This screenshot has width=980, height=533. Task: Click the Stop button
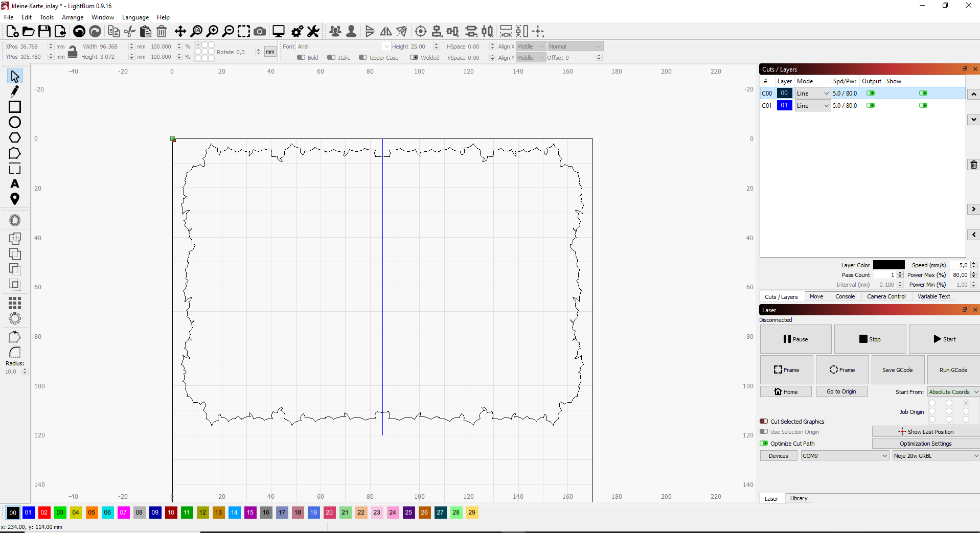(x=870, y=339)
